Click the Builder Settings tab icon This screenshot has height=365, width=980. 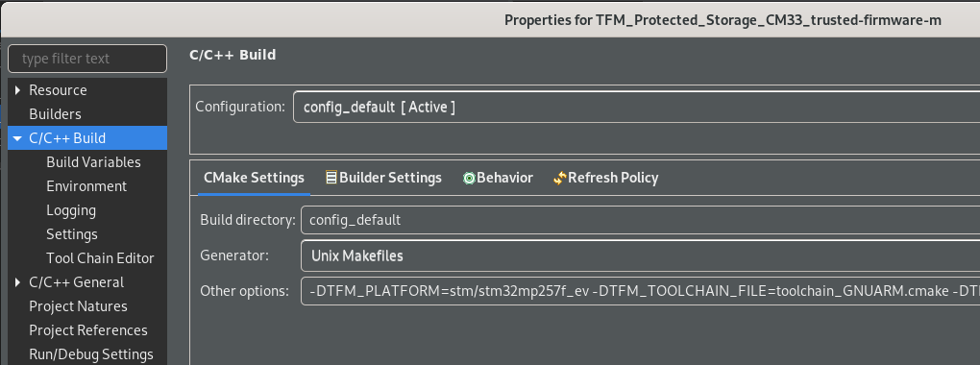tap(331, 178)
